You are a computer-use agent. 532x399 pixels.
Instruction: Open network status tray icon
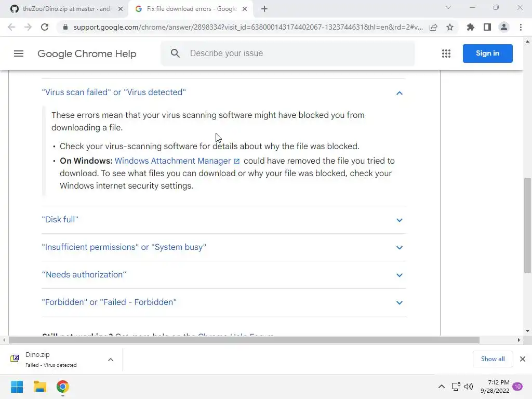click(456, 387)
